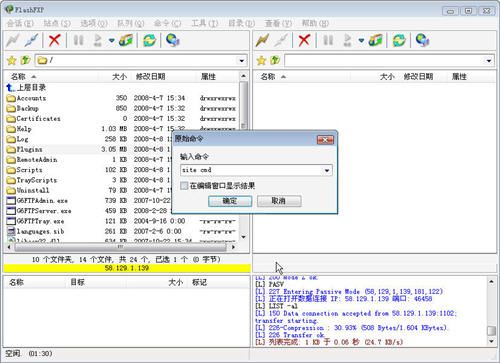Select 上层目录 parent directory entry

26,88
